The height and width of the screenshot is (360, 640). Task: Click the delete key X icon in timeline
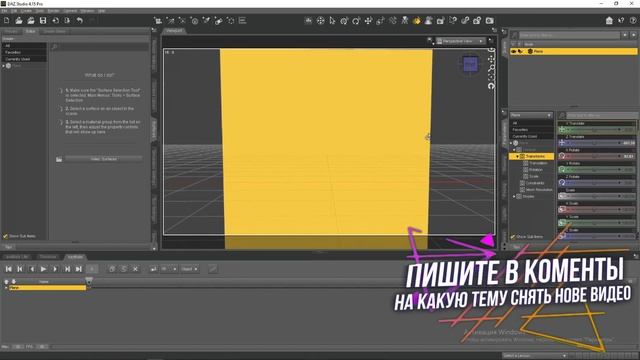(x=135, y=269)
